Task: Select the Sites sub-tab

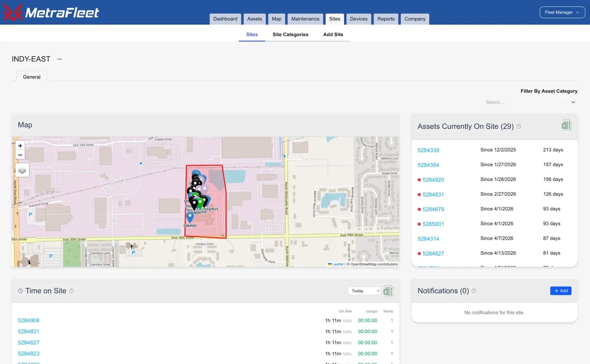Action: [252, 35]
